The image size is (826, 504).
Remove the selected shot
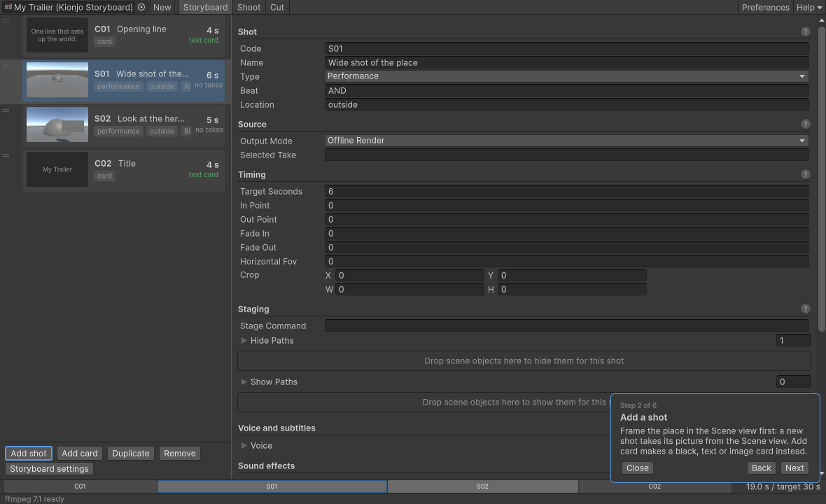(x=180, y=454)
